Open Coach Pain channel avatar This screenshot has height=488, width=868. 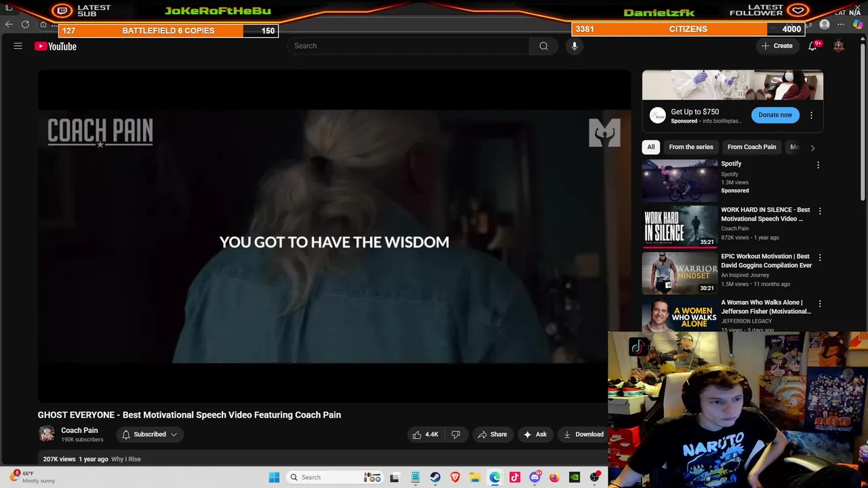pyautogui.click(x=47, y=434)
